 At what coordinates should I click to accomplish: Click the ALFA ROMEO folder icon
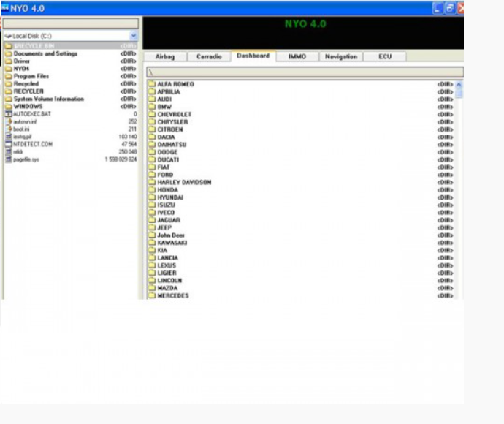pyautogui.click(x=152, y=84)
